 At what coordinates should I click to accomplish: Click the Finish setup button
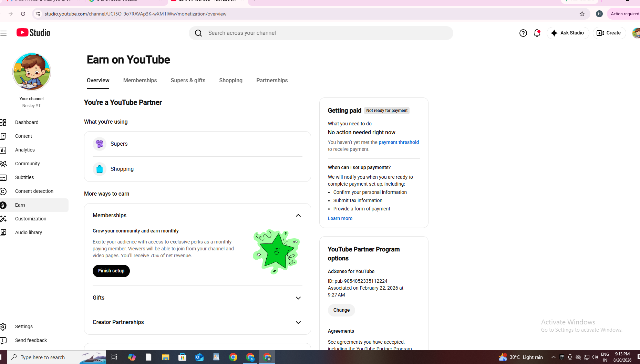111,271
